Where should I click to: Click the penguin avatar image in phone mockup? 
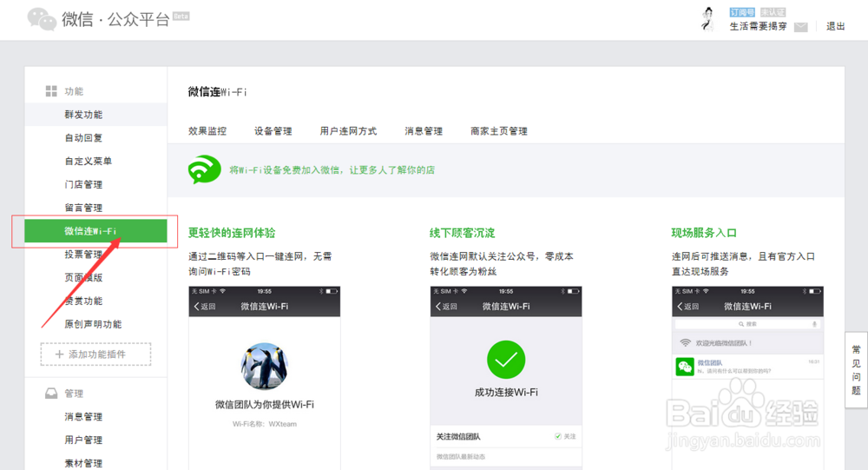pos(265,366)
